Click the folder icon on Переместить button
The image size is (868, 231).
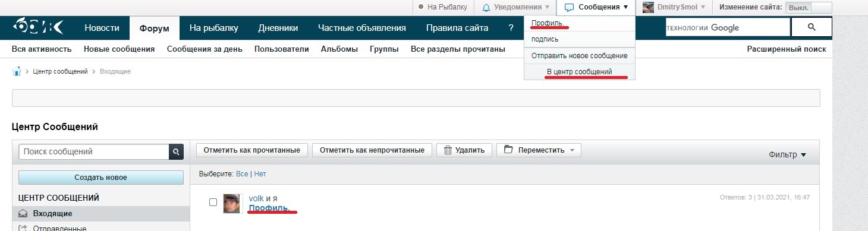[x=508, y=150]
